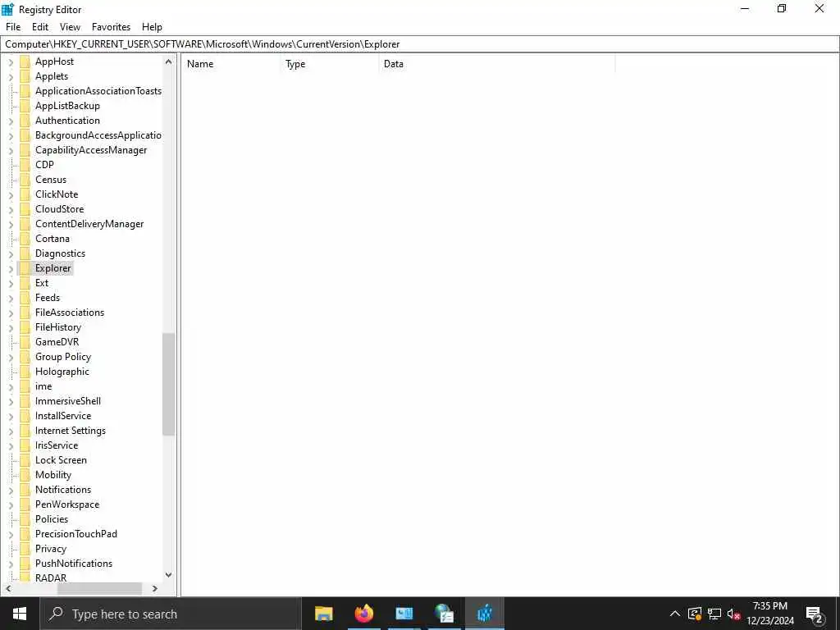Viewport: 840px width, 630px height.
Task: Open the notification center icon
Action: (x=815, y=614)
